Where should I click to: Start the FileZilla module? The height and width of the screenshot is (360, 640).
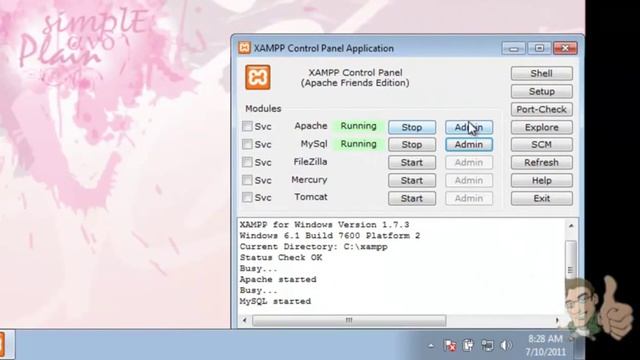tap(412, 162)
